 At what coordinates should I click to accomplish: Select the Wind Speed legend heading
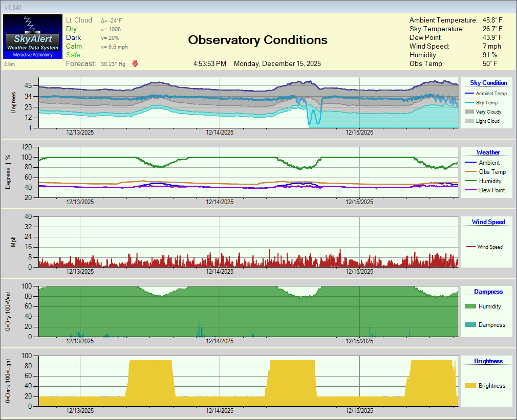(488, 222)
